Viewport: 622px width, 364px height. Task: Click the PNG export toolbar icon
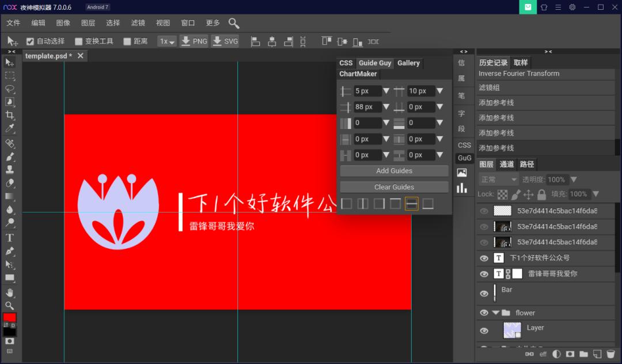(194, 41)
